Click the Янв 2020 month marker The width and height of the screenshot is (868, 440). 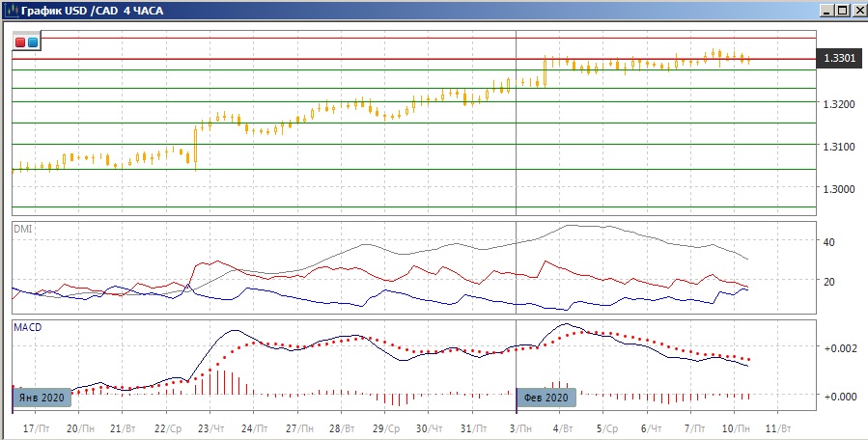pyautogui.click(x=41, y=397)
